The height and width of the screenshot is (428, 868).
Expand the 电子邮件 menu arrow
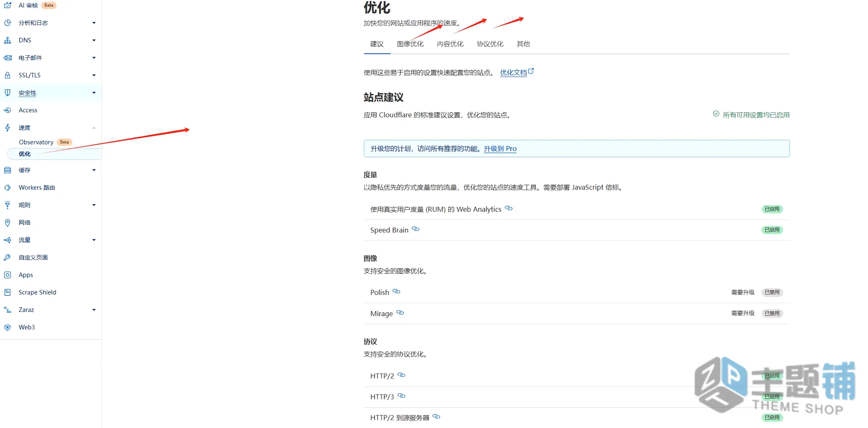(94, 58)
